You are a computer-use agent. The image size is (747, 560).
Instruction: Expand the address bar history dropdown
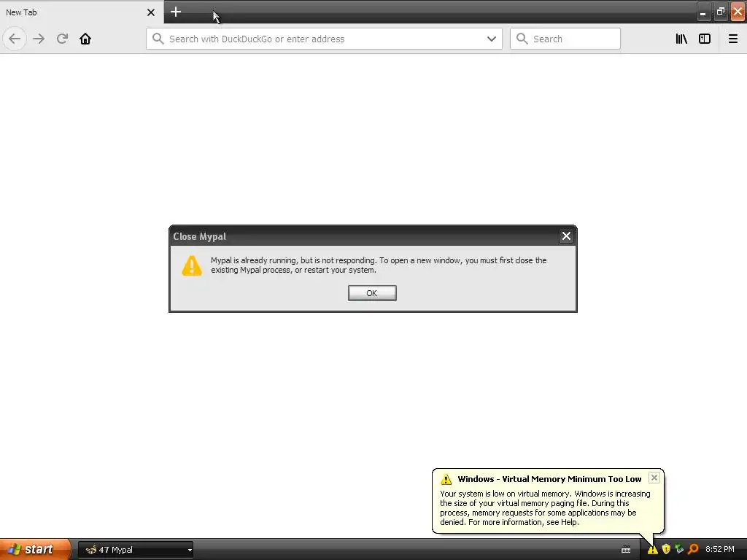point(491,39)
